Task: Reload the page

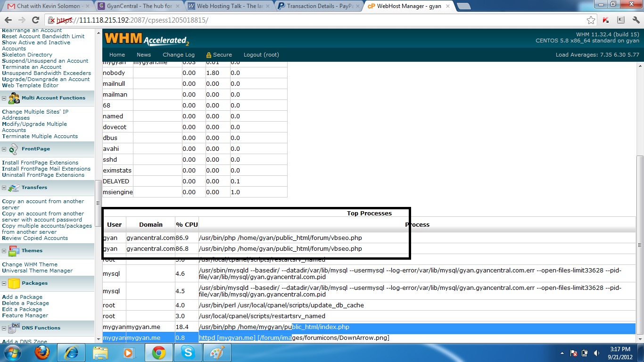Action: point(35,20)
